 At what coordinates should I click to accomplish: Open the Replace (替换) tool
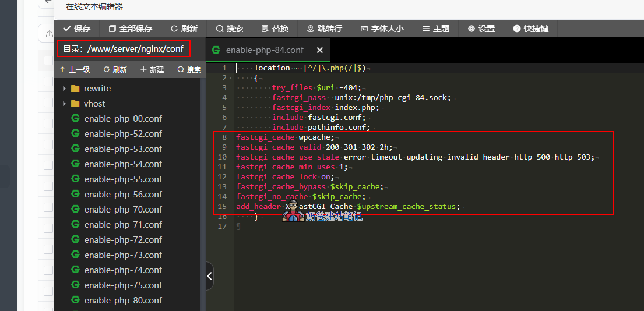(275, 29)
